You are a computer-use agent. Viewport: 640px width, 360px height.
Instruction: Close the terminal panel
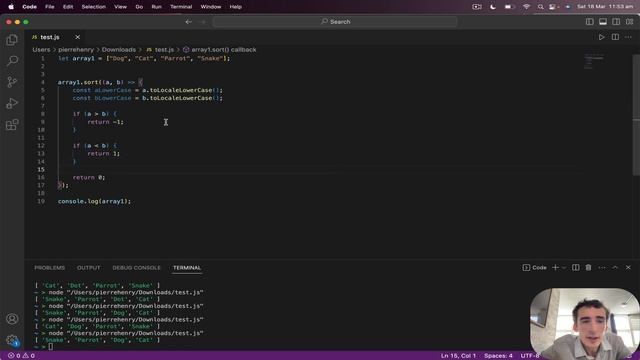(x=628, y=267)
